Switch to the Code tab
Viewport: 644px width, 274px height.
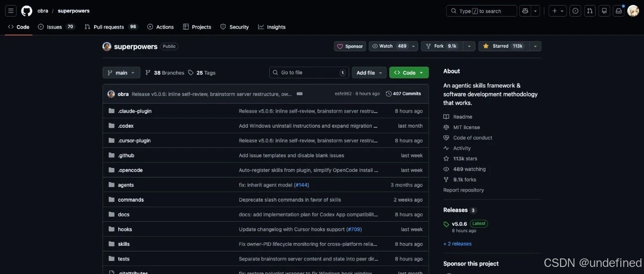point(19,27)
